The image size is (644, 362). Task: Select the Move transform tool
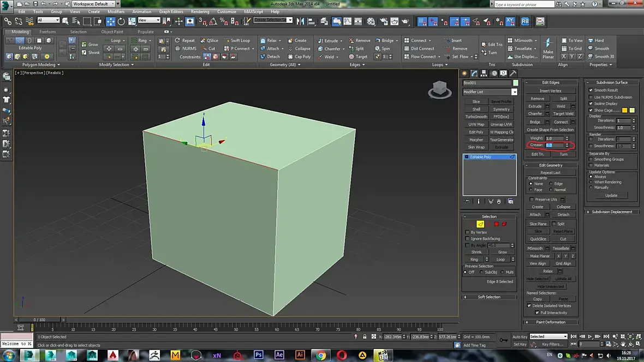click(111, 21)
